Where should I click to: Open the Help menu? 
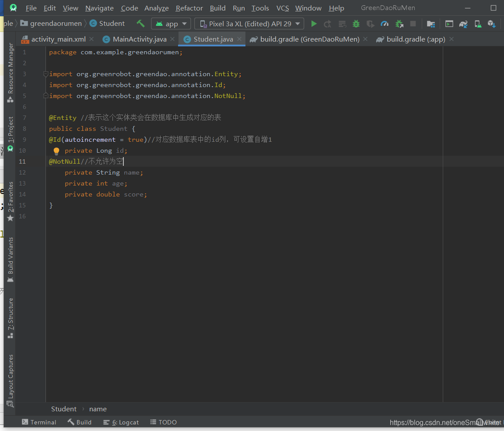336,8
